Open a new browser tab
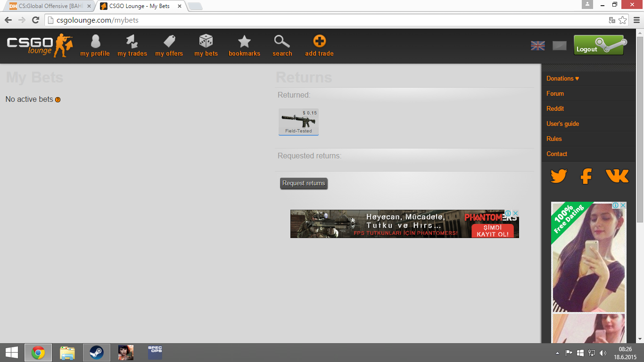This screenshot has width=644, height=362. (x=195, y=6)
